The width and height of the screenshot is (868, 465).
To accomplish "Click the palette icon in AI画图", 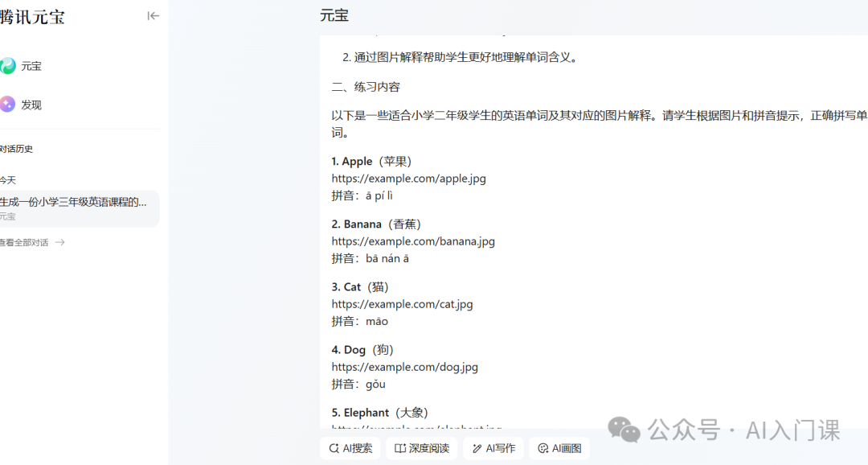I will (543, 448).
